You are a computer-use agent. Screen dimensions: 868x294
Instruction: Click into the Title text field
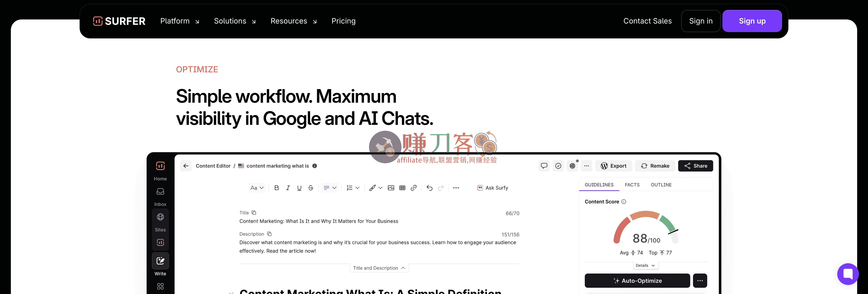[319, 221]
